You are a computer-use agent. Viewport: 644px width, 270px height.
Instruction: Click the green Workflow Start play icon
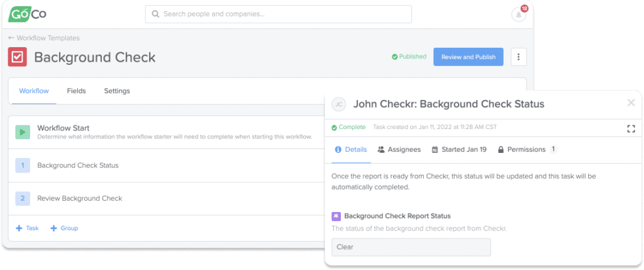tap(23, 132)
